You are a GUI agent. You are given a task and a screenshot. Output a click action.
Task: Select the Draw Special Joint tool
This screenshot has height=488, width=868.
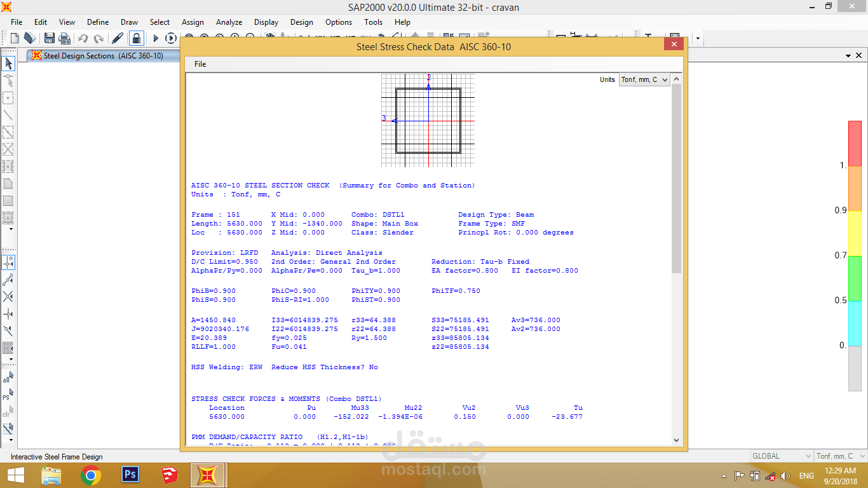[x=8, y=98]
